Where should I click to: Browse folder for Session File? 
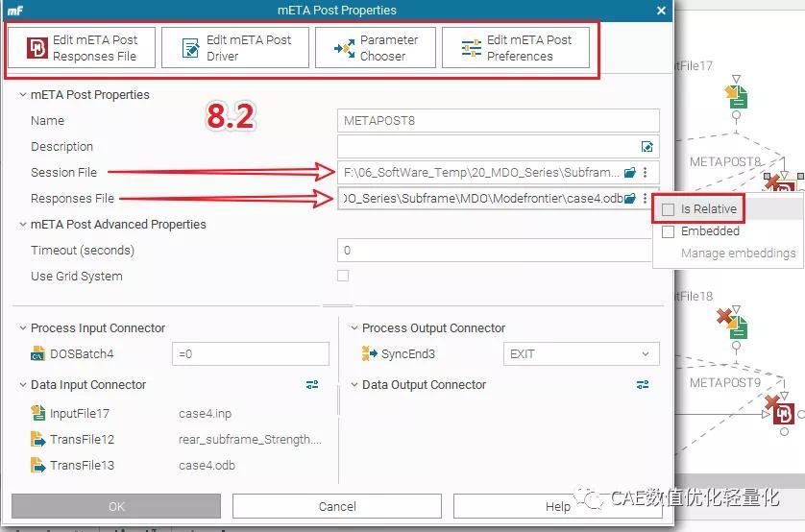tap(630, 173)
